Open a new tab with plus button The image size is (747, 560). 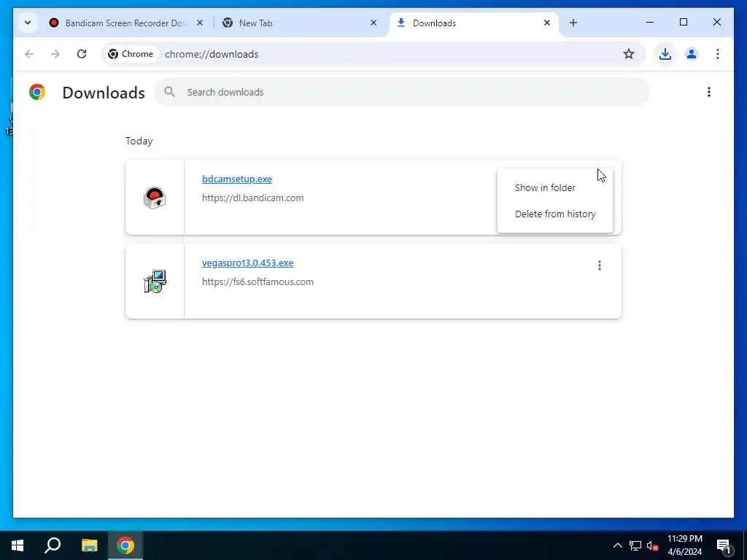point(573,23)
